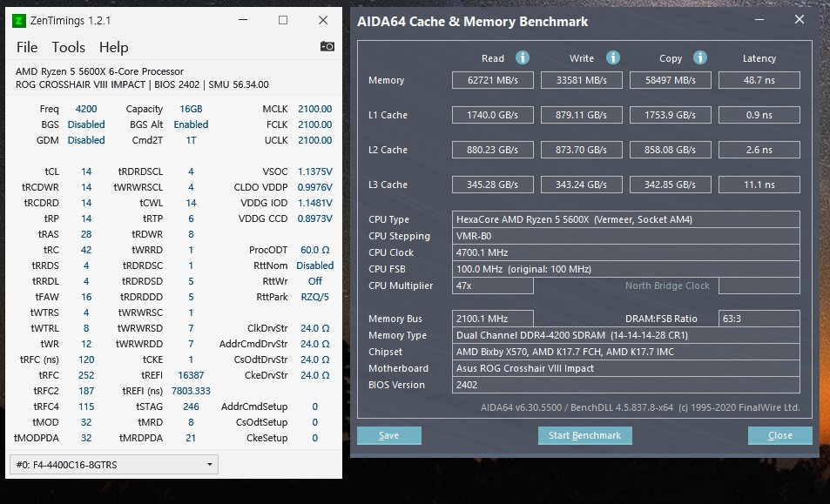This screenshot has width=830, height=504.
Task: Open the Help menu
Action: [x=113, y=47]
